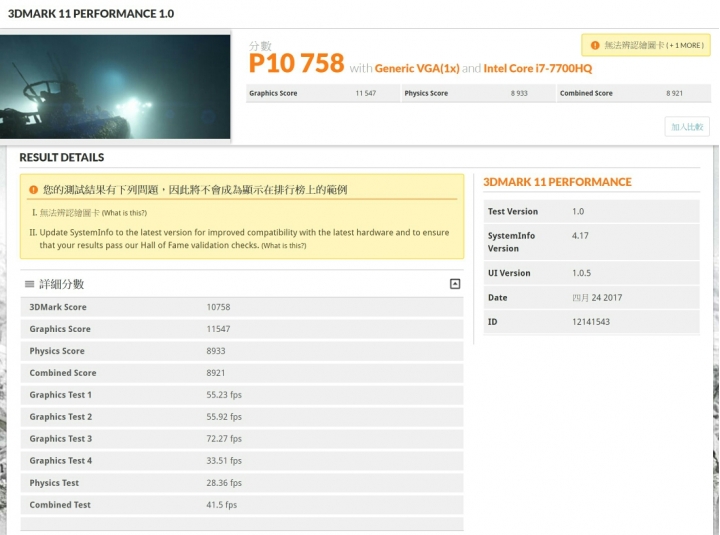This screenshot has width=720, height=535.
Task: Click Graphics Test 2 value 55.92 fps
Action: (x=224, y=417)
